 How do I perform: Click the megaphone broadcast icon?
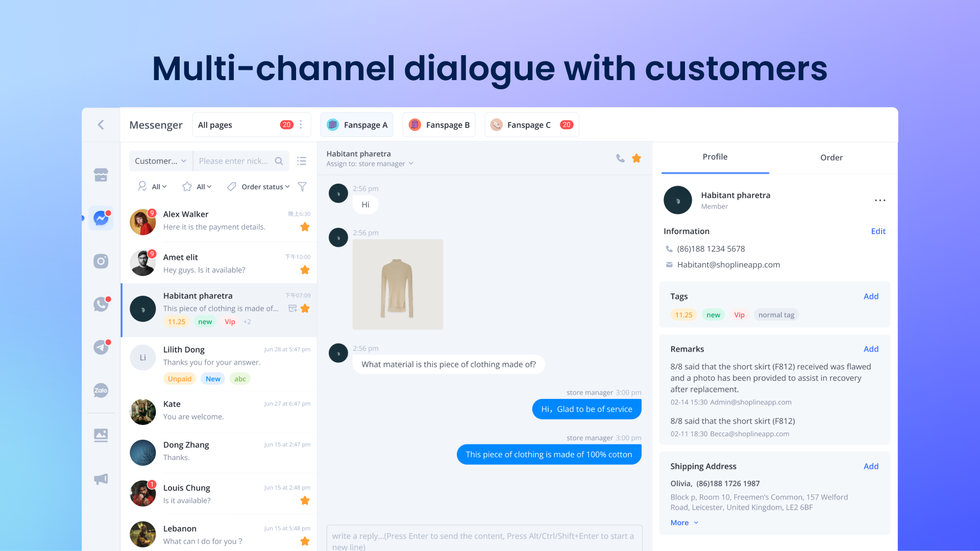click(101, 479)
